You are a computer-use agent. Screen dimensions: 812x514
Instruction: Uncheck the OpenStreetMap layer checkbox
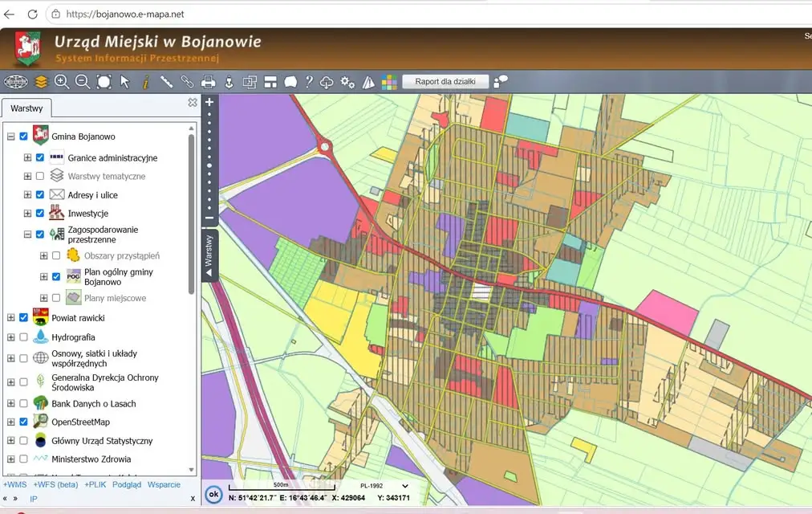[23, 422]
